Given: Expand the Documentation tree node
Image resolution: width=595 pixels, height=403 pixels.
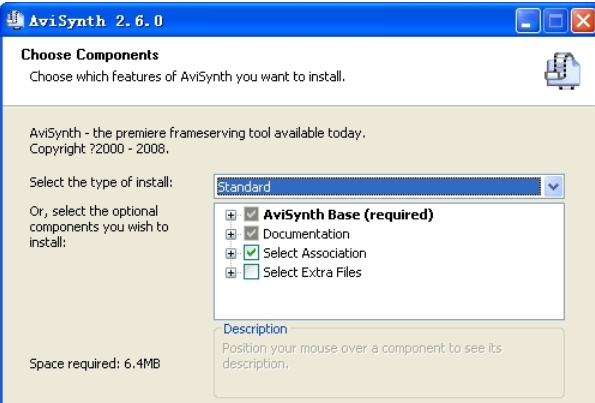Looking at the screenshot, I should [230, 234].
